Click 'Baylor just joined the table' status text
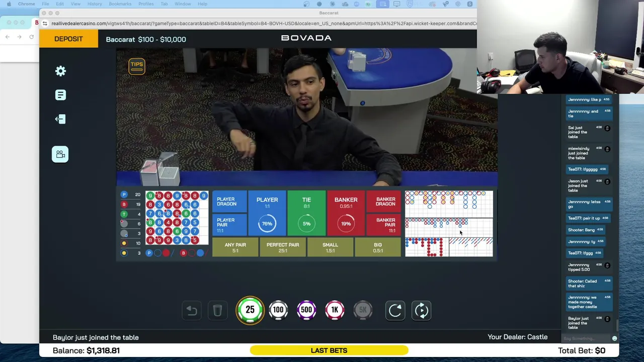Image resolution: width=644 pixels, height=362 pixels. coord(96,337)
